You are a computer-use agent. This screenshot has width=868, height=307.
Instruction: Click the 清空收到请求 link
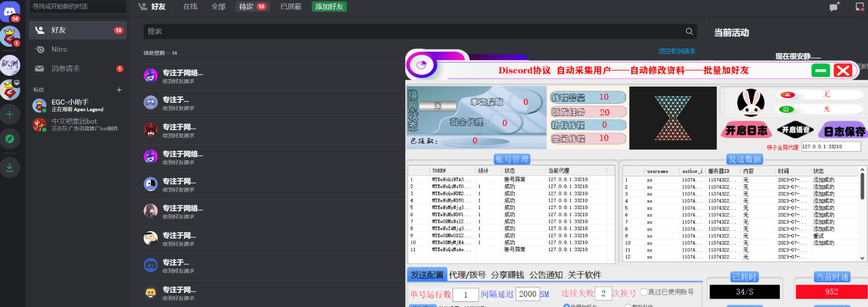(677, 51)
